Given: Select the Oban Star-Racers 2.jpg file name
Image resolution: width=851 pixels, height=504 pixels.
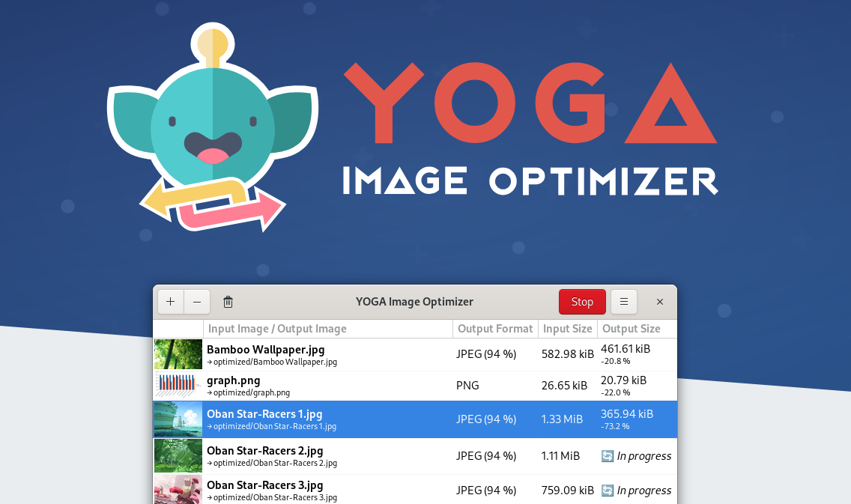Looking at the screenshot, I should pyautogui.click(x=265, y=450).
